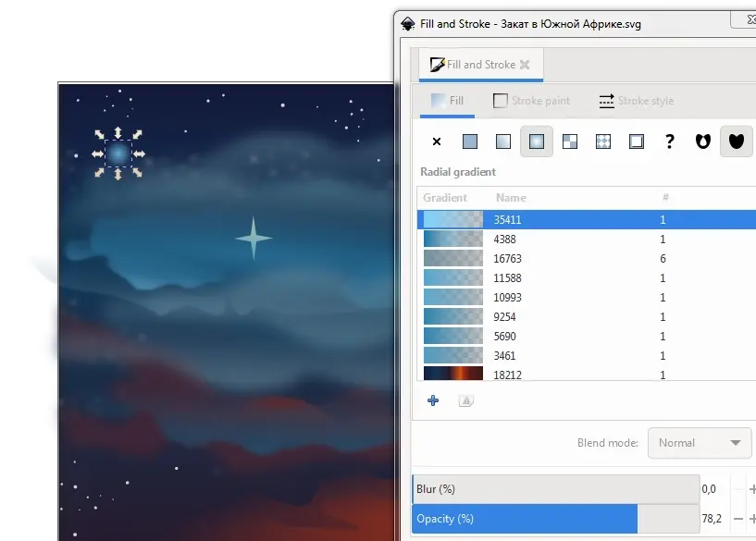Image resolution: width=756 pixels, height=541 pixels.
Task: Open the Blend mode dropdown
Action: (700, 443)
